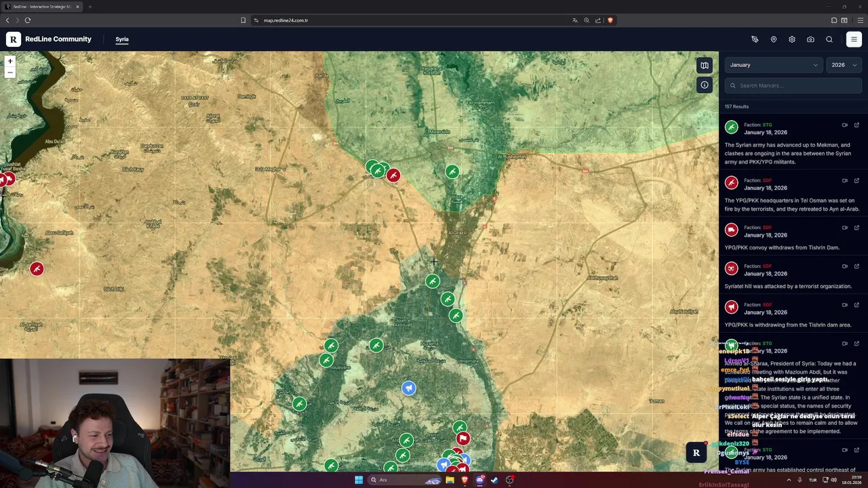
Task: Select red marker near Abou Safiyeh
Action: (37, 269)
